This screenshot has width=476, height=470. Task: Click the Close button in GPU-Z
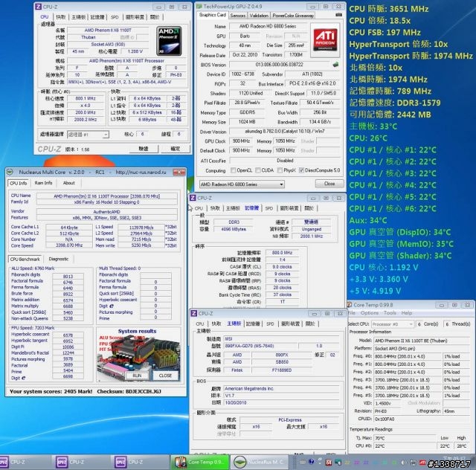(329, 184)
